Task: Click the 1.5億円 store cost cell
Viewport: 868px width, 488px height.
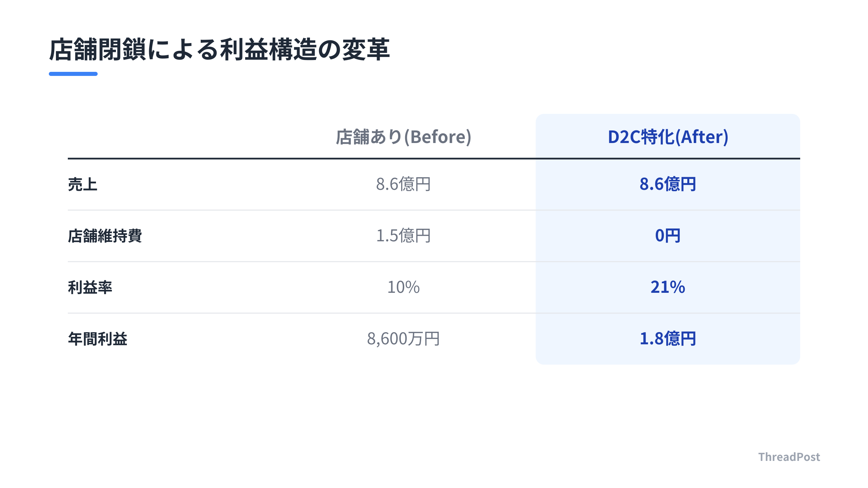Action: pyautogui.click(x=403, y=236)
